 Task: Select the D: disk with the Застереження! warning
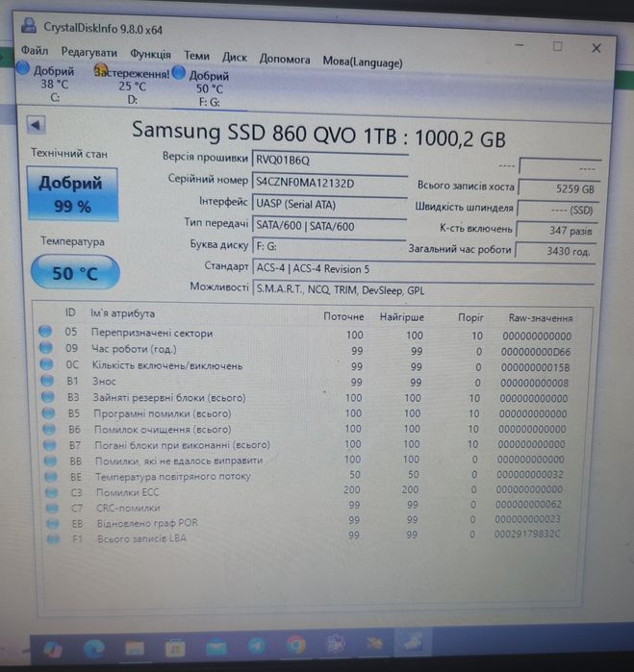click(132, 86)
